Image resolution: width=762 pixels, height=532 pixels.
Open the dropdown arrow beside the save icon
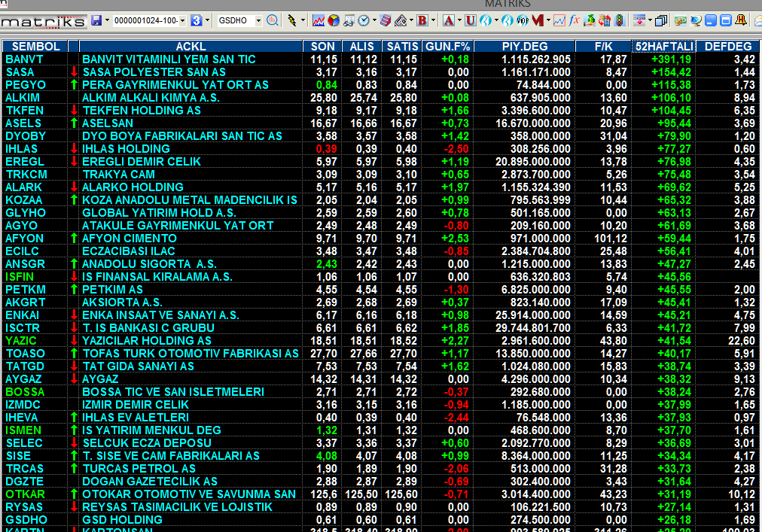pos(107,20)
